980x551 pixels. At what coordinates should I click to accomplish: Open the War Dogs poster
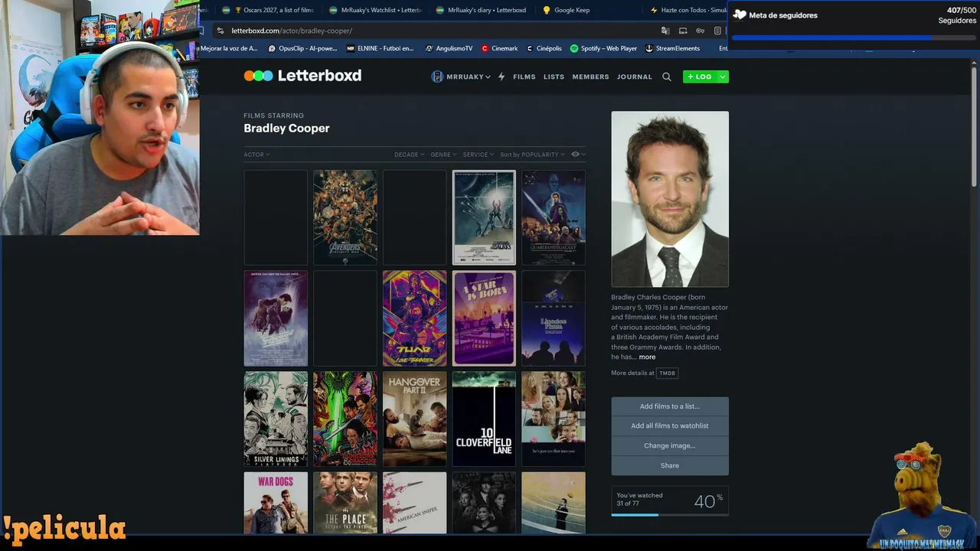pyautogui.click(x=276, y=503)
